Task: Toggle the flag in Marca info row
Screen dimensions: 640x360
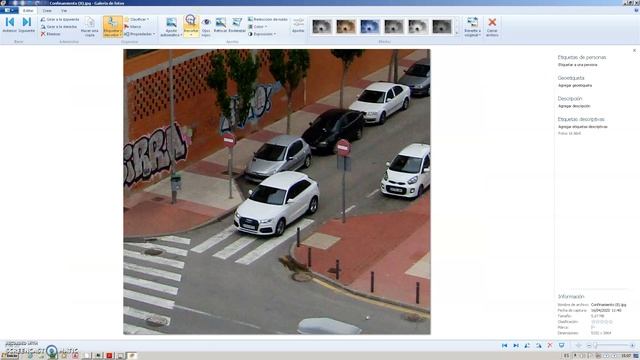Action: click(593, 327)
